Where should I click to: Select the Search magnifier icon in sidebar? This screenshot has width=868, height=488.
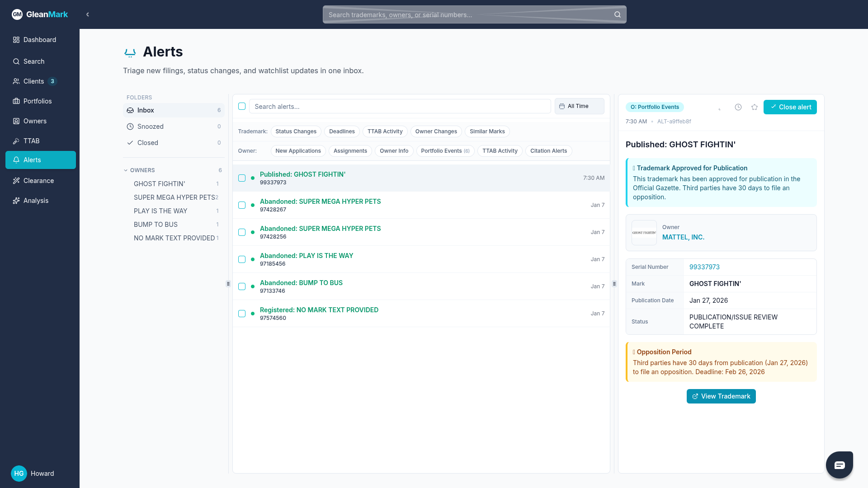click(16, 61)
